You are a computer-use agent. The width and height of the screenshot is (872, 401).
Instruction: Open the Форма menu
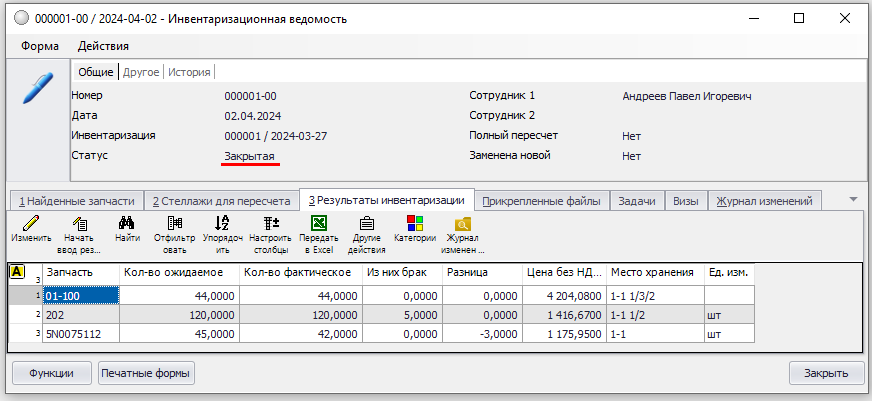[x=40, y=46]
